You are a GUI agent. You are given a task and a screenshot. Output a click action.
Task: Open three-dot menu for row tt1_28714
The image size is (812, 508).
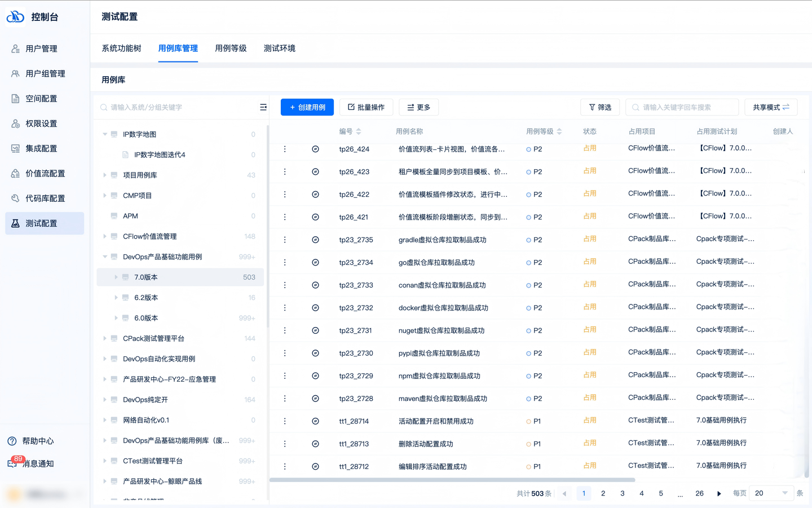click(x=285, y=421)
